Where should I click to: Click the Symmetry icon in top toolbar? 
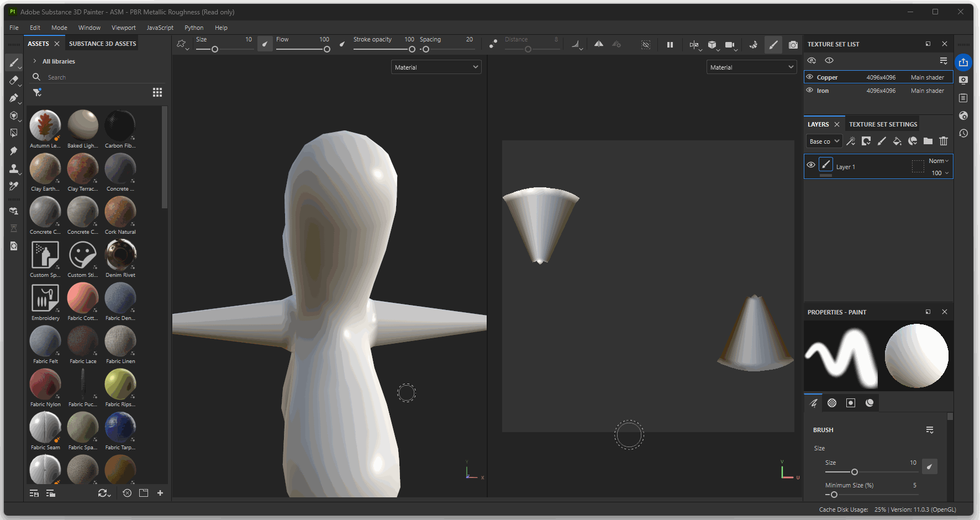tap(598, 44)
